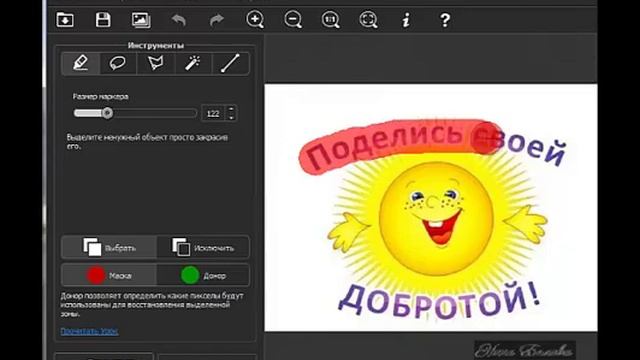Click the marker size value field 122
This screenshot has width=640, height=360.
(x=213, y=113)
